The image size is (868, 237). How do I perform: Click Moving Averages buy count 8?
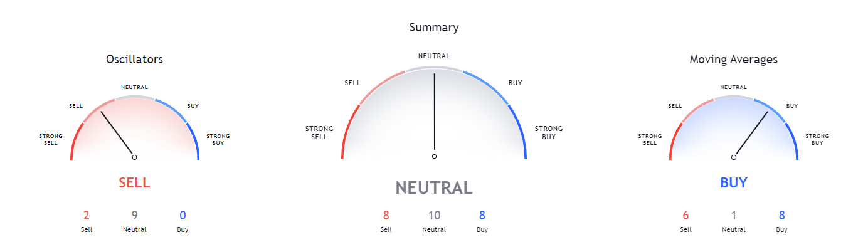[781, 216]
